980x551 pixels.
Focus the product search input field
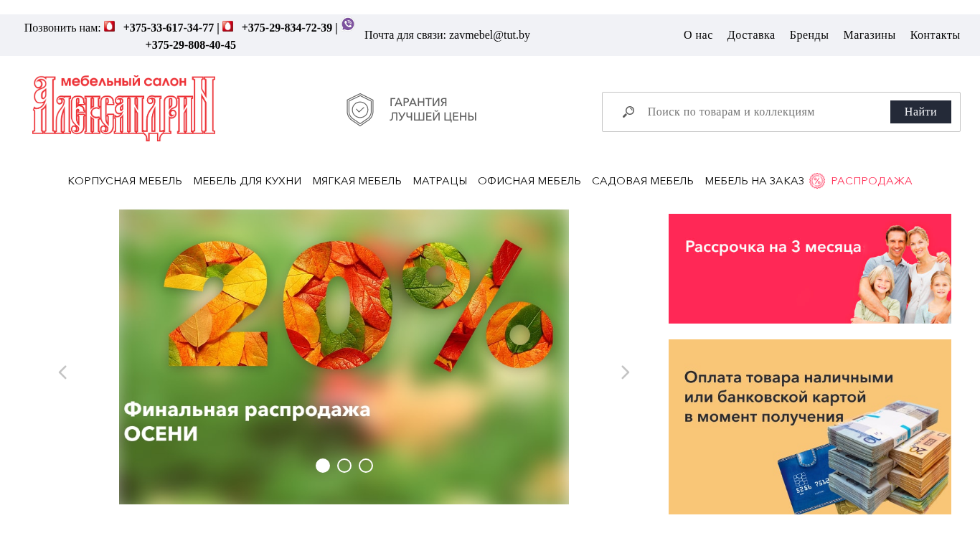tap(763, 112)
